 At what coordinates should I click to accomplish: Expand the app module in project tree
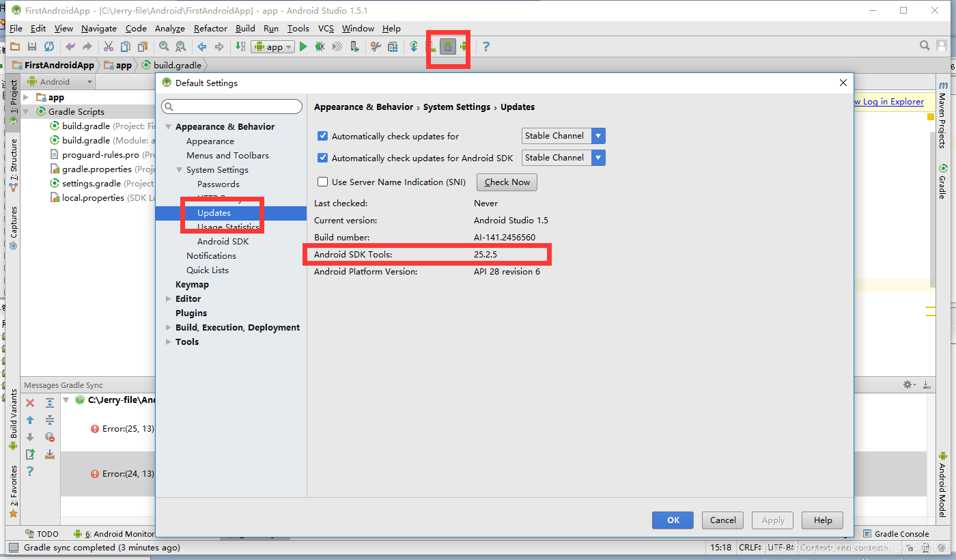(26, 98)
